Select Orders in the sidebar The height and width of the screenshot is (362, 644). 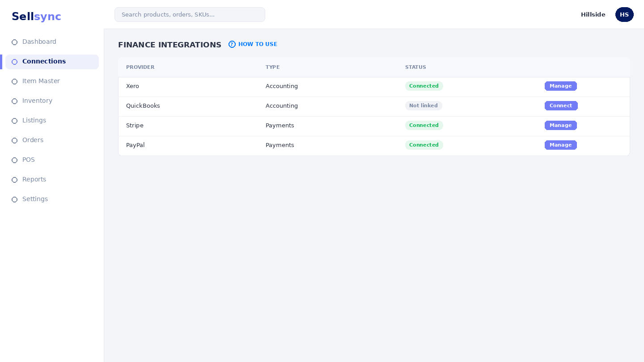point(33,140)
